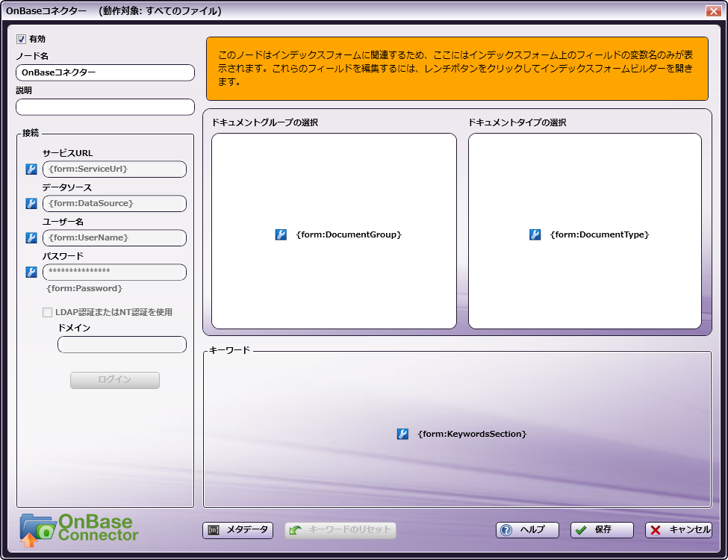Close the OnBaseコネクター window

click(713, 10)
